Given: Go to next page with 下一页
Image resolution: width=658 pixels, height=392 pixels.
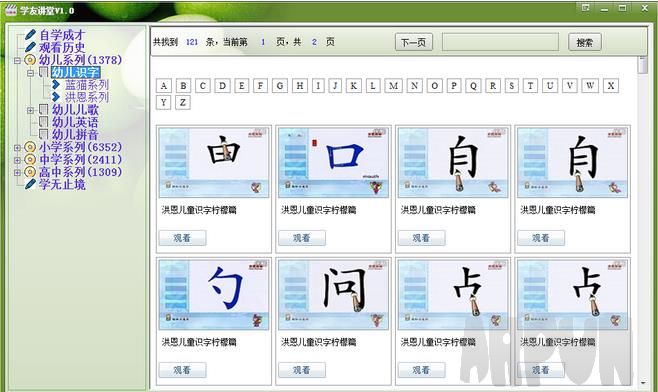Looking at the screenshot, I should coord(414,42).
